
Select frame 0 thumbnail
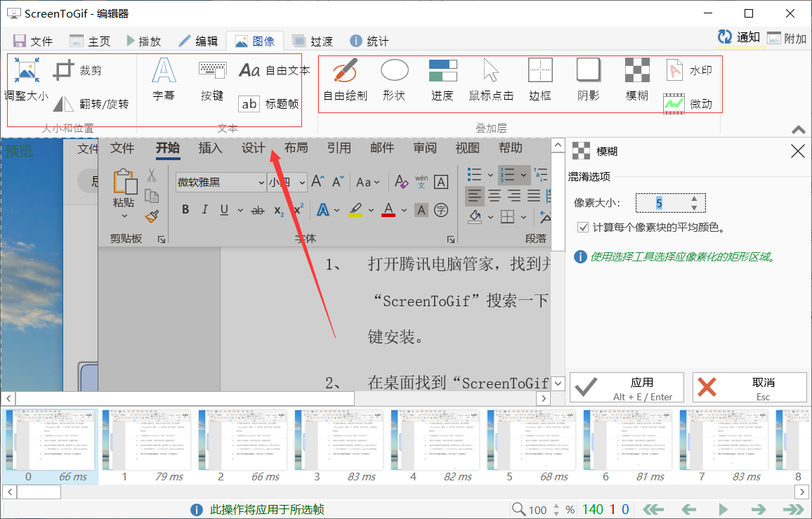(51, 447)
